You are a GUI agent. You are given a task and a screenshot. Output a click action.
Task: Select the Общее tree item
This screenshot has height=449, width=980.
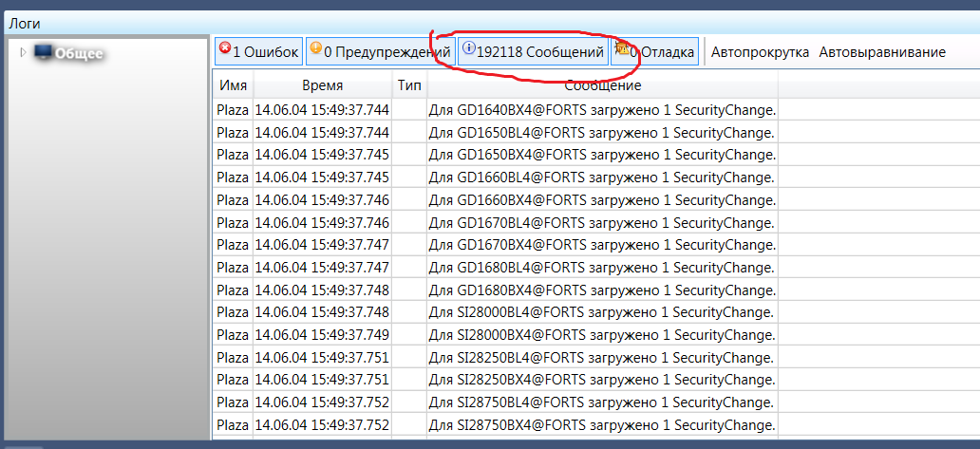(x=79, y=54)
